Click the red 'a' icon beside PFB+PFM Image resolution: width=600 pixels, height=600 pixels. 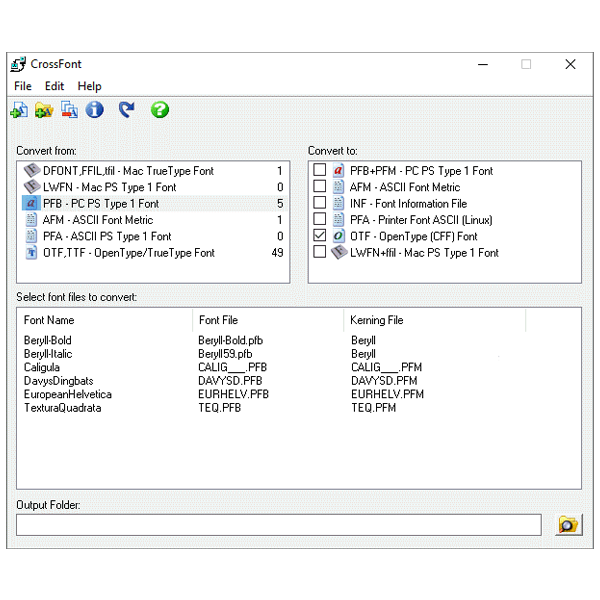[338, 170]
